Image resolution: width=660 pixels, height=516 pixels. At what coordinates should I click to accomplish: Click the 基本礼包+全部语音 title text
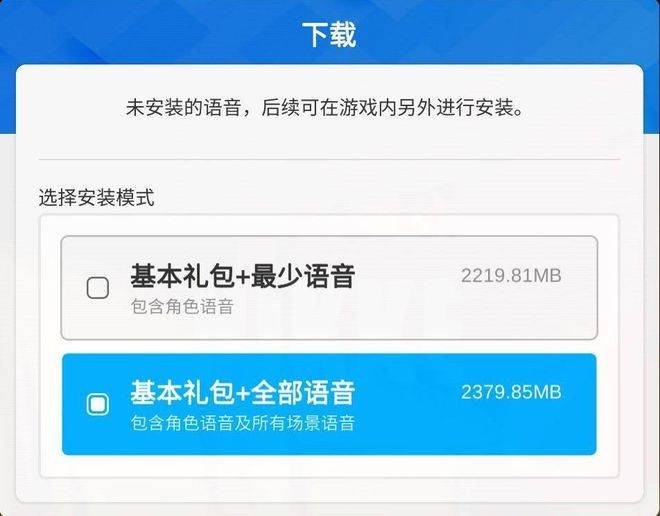(242, 393)
